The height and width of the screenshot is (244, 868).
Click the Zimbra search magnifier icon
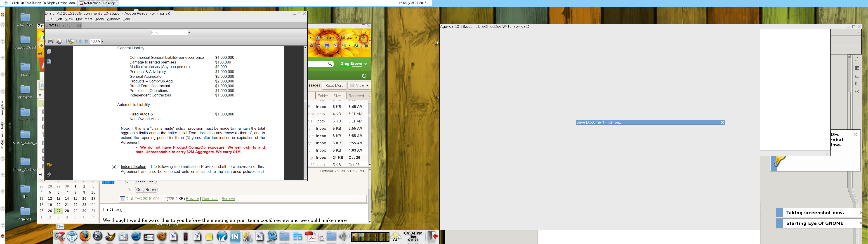click(330, 64)
